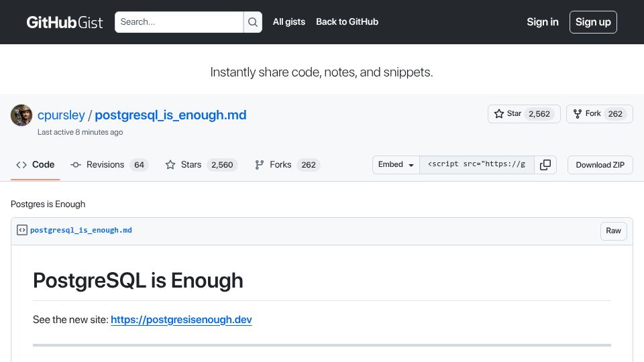Click the "Last active 8 minutes ago" text
This screenshot has height=362, width=644.
80,132
